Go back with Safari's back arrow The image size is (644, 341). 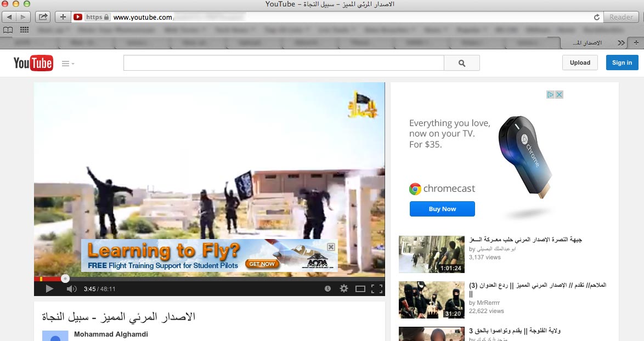click(10, 17)
